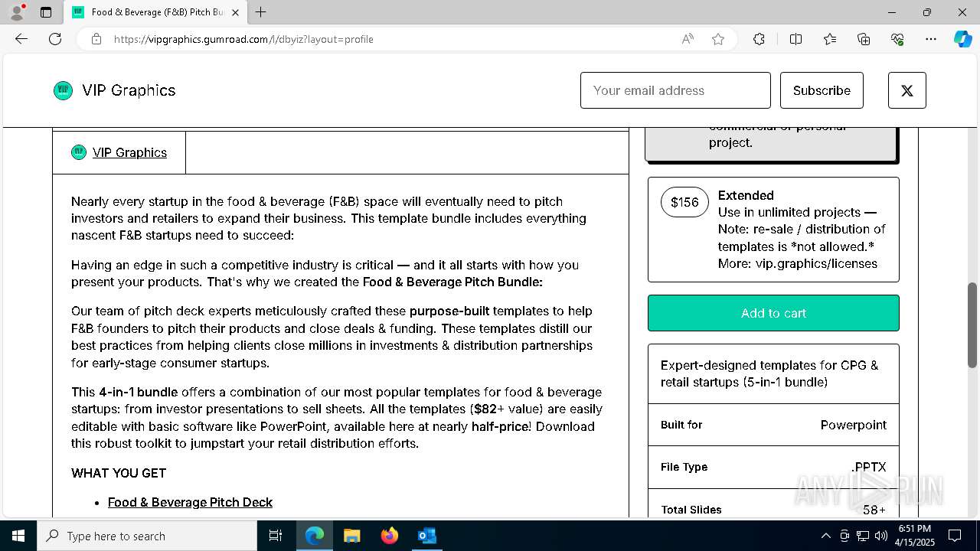Click the taskbar search box
The image size is (980, 551).
pos(147,536)
